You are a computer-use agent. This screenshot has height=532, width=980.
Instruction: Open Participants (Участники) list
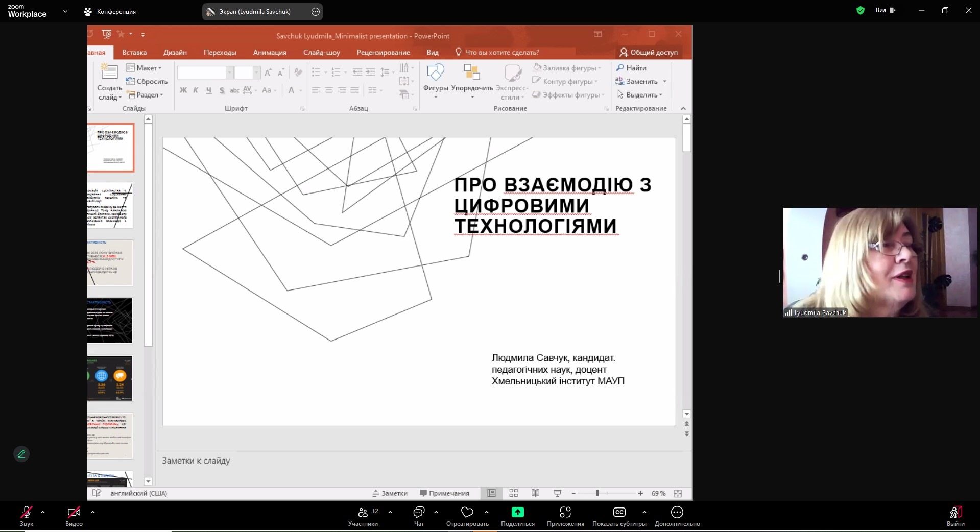click(x=363, y=512)
